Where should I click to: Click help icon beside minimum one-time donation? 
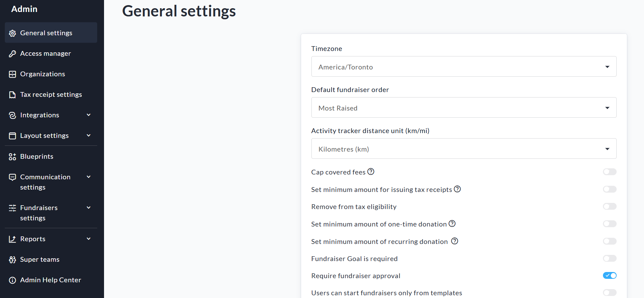[452, 224]
